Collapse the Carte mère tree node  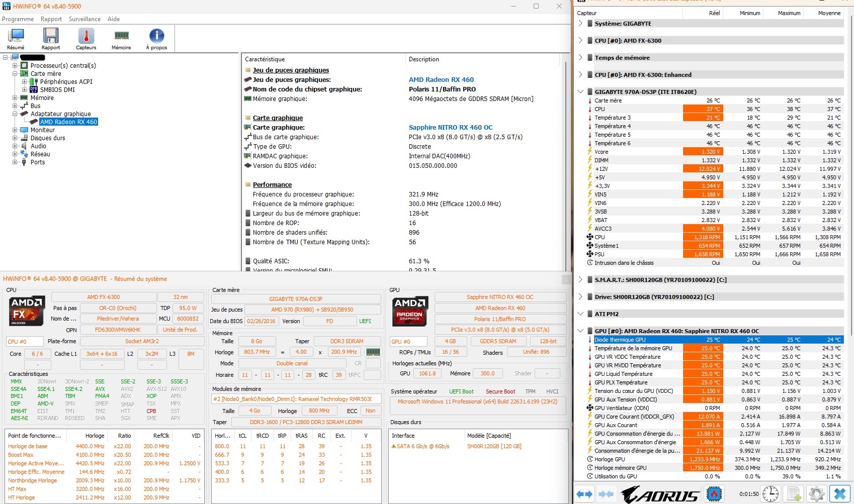pos(15,74)
